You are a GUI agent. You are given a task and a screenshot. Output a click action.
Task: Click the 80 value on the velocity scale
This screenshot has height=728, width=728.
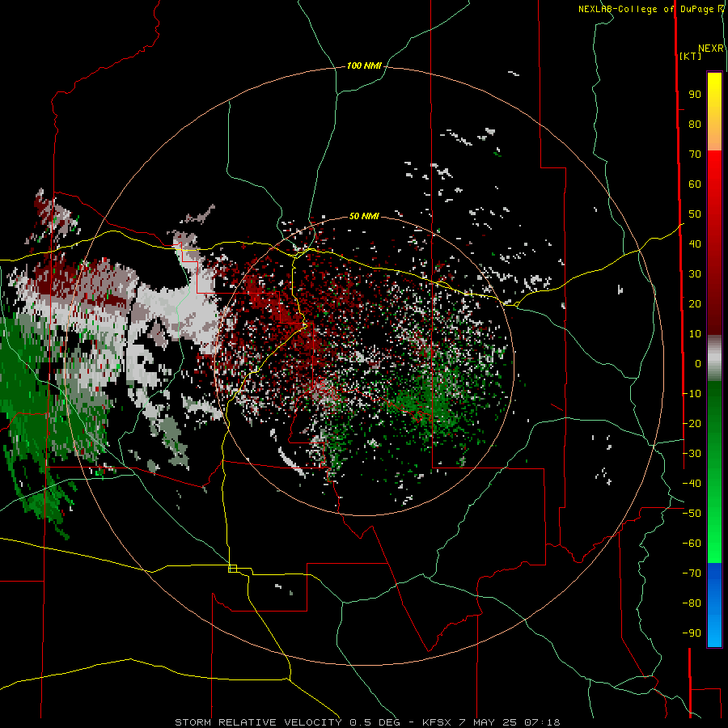point(695,125)
